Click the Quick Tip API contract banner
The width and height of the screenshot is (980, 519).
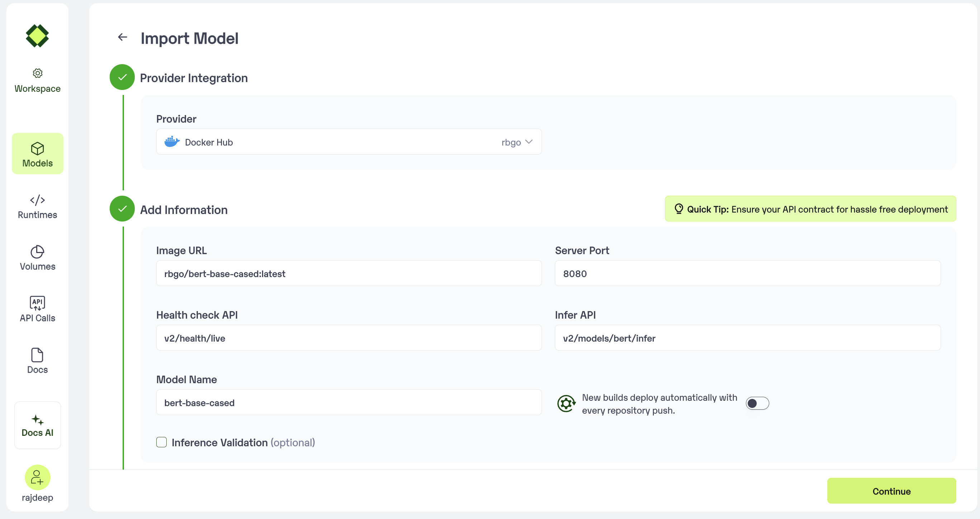point(810,209)
